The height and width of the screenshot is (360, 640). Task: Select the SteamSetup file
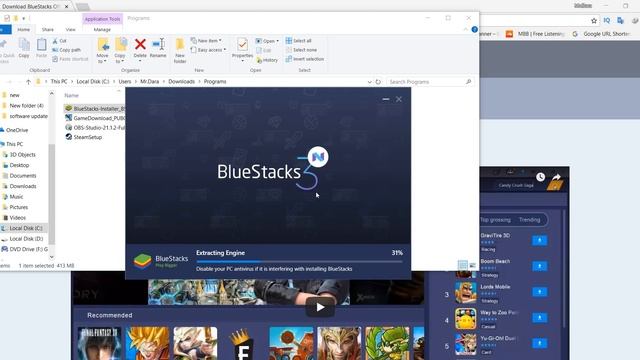pyautogui.click(x=84, y=137)
